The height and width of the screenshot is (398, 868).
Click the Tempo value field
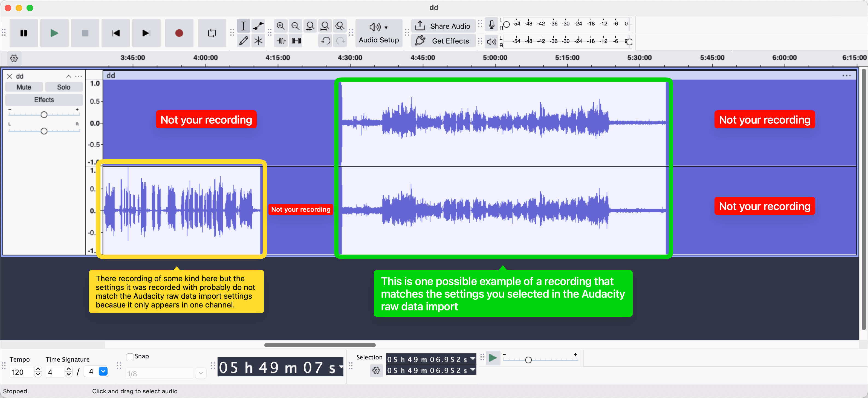21,372
